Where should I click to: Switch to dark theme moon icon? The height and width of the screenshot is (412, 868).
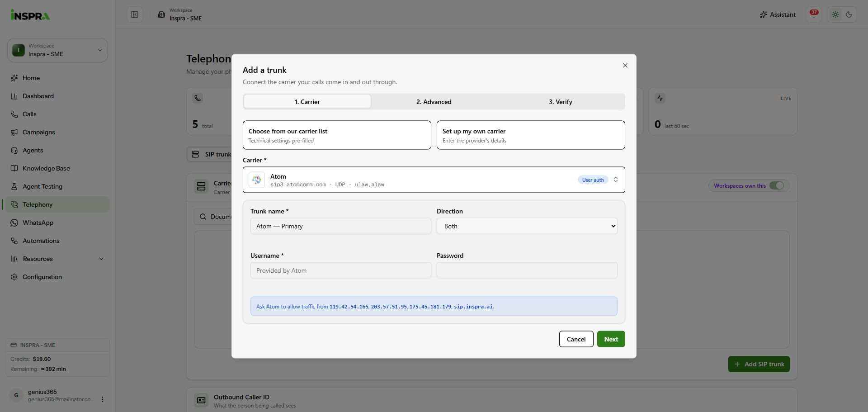point(849,14)
